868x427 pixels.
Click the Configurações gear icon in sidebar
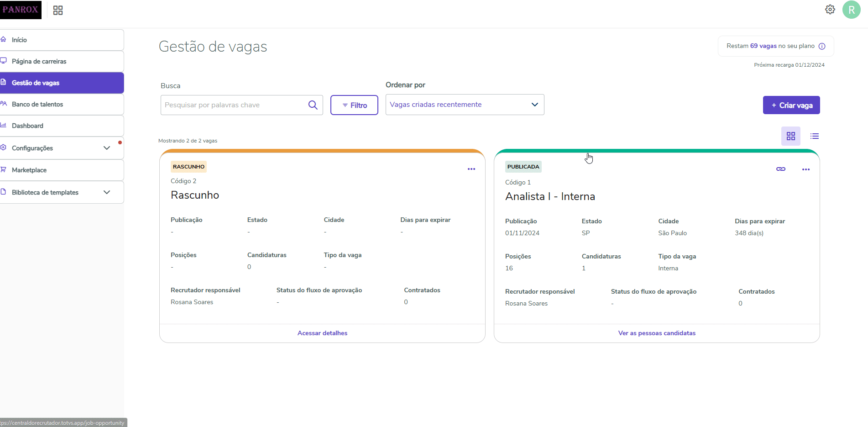point(3,148)
